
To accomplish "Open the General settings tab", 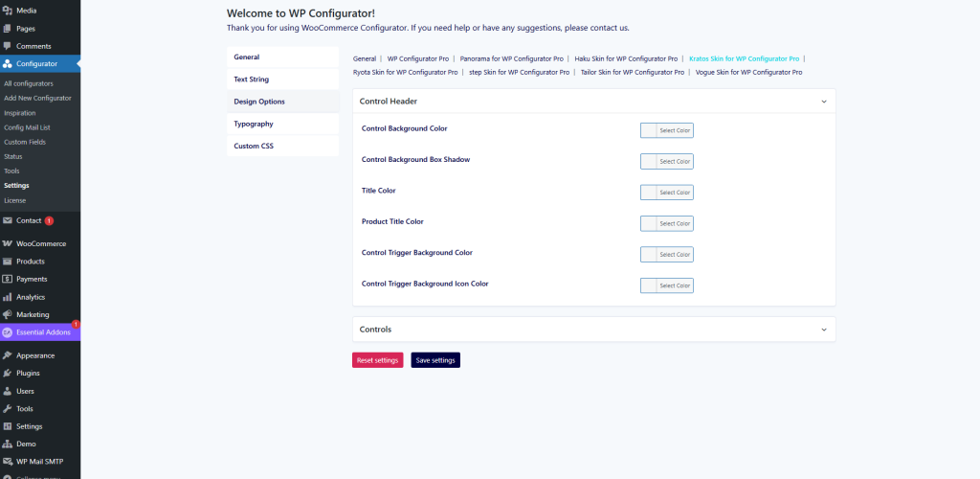I will pos(282,57).
